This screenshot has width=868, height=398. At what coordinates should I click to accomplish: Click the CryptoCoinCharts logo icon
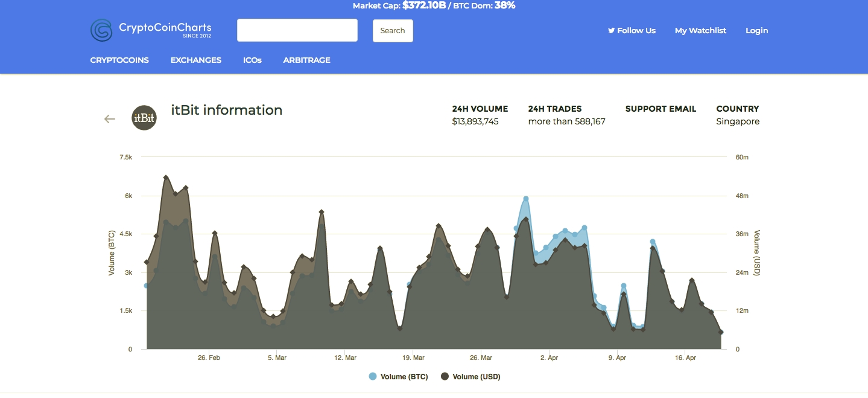click(x=101, y=30)
